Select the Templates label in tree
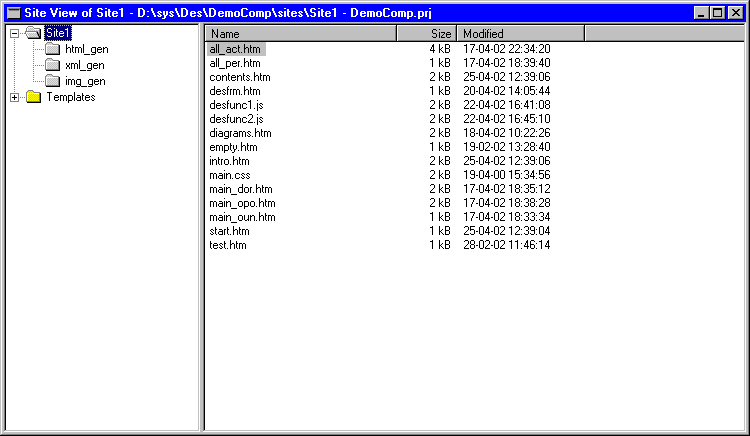 [71, 97]
